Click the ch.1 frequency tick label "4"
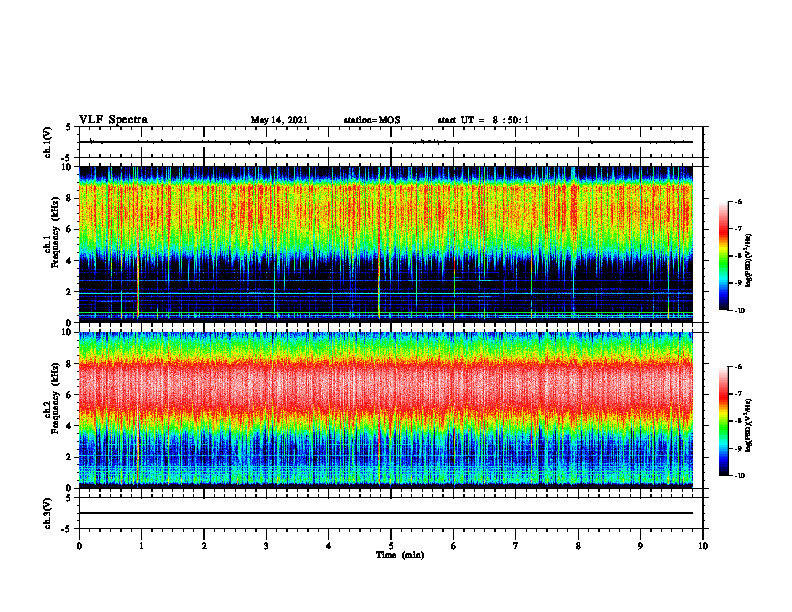The width and height of the screenshot is (792, 612). (x=70, y=261)
